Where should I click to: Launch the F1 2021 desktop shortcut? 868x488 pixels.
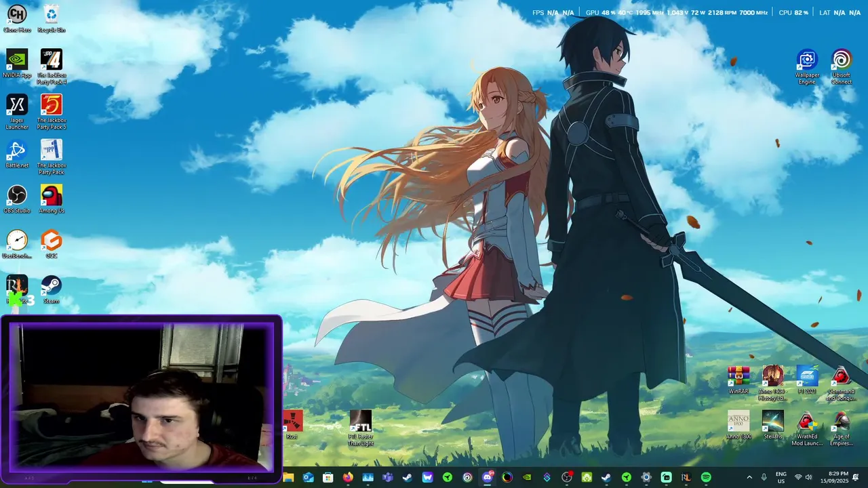[807, 380]
